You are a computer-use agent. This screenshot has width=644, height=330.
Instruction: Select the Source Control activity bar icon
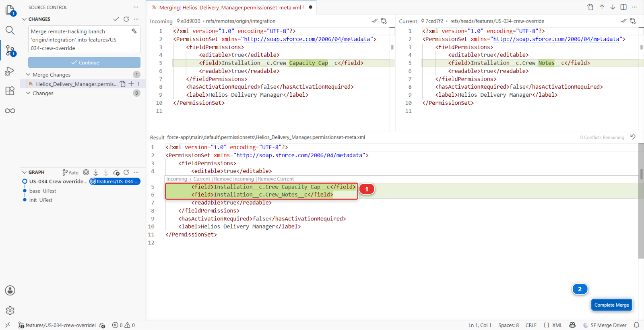[x=10, y=51]
